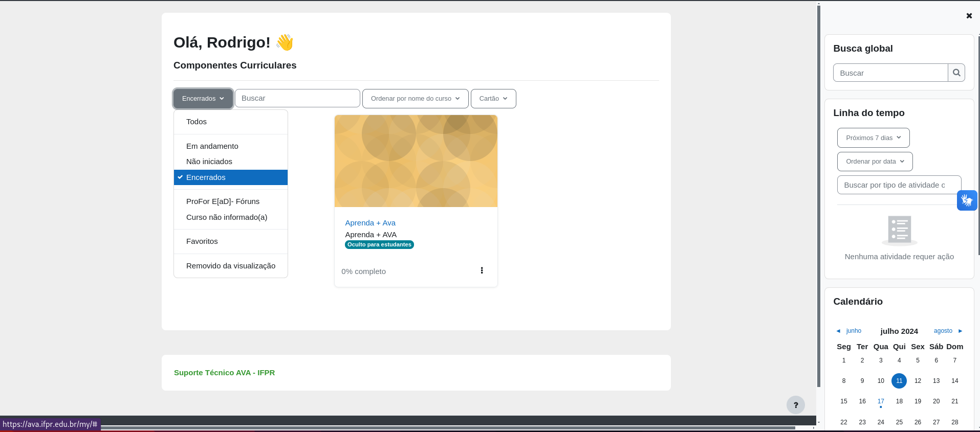Go to next month agosto arrow

(960, 331)
